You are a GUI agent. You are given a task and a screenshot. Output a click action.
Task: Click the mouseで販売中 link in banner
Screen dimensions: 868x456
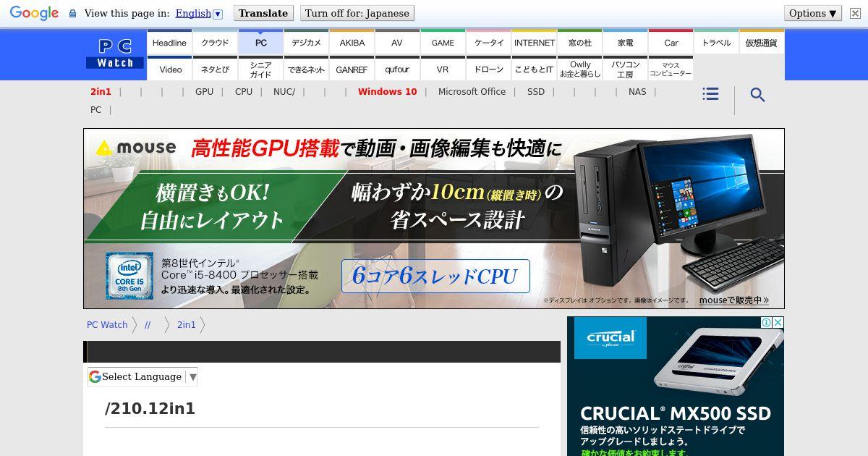(733, 300)
